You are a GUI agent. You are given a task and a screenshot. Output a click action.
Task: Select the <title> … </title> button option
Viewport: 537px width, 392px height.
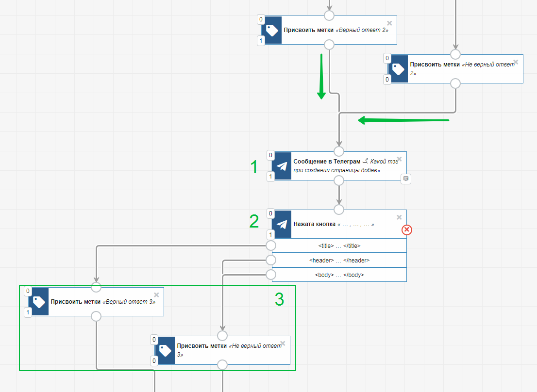(339, 246)
